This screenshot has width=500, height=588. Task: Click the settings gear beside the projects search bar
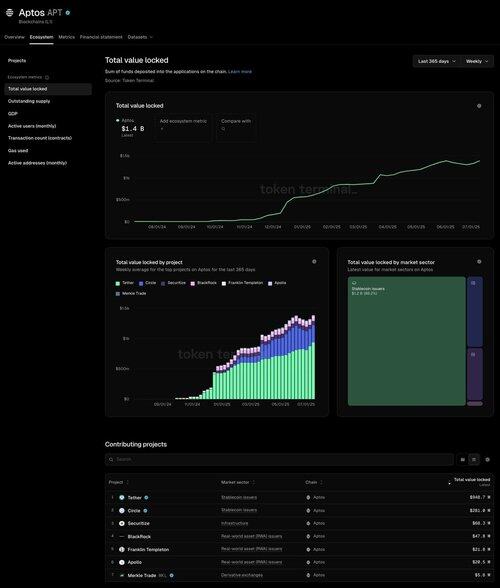coord(487,459)
